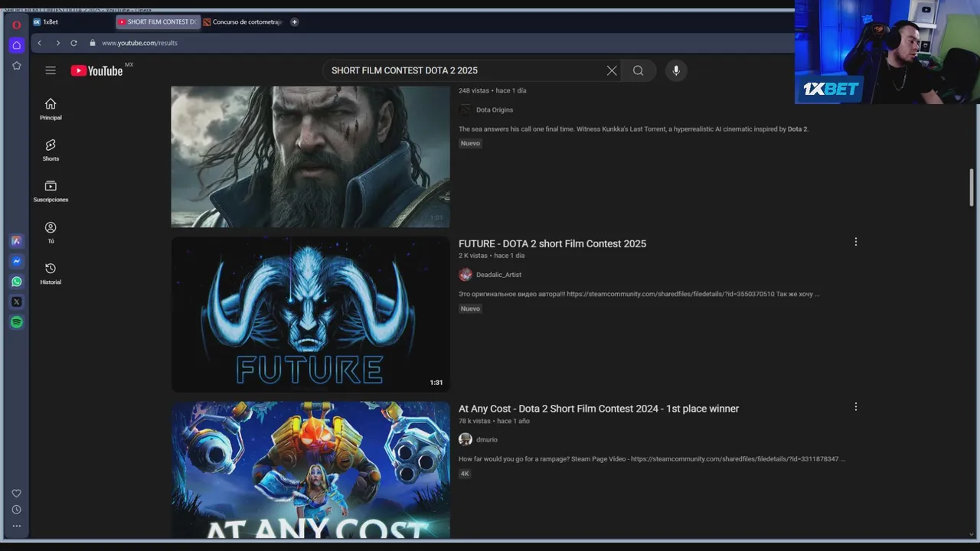Open At Any Cost 1st place winner title
Image resolution: width=980 pixels, height=551 pixels.
(x=599, y=409)
